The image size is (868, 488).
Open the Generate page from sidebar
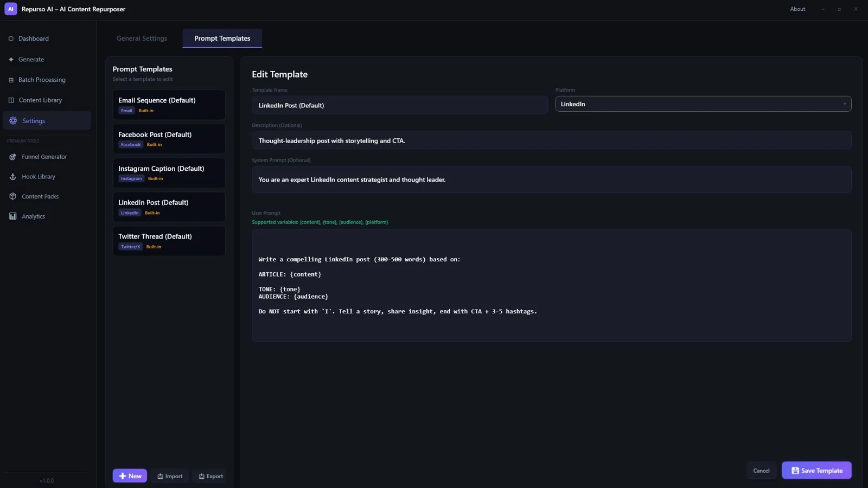[47, 59]
